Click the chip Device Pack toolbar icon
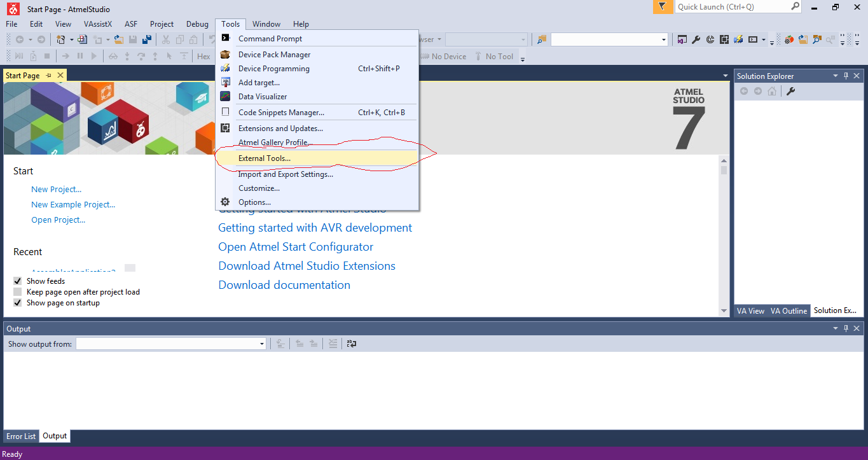The height and width of the screenshot is (460, 868). tap(724, 39)
